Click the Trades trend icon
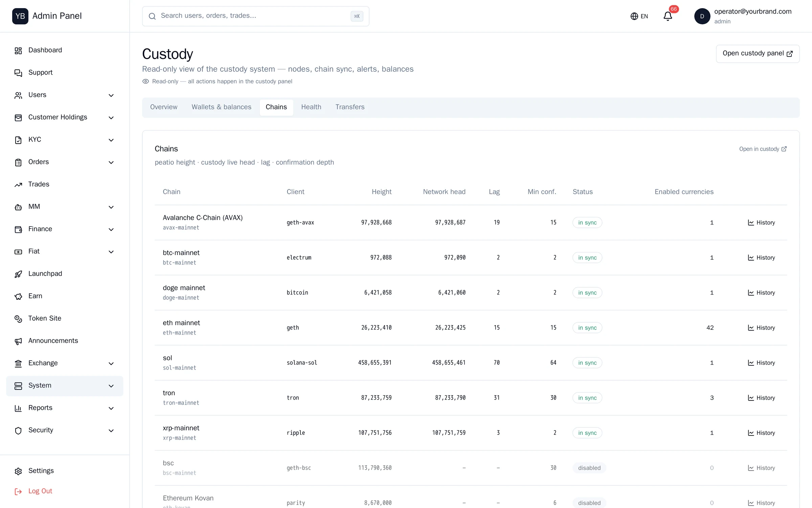 pyautogui.click(x=18, y=185)
